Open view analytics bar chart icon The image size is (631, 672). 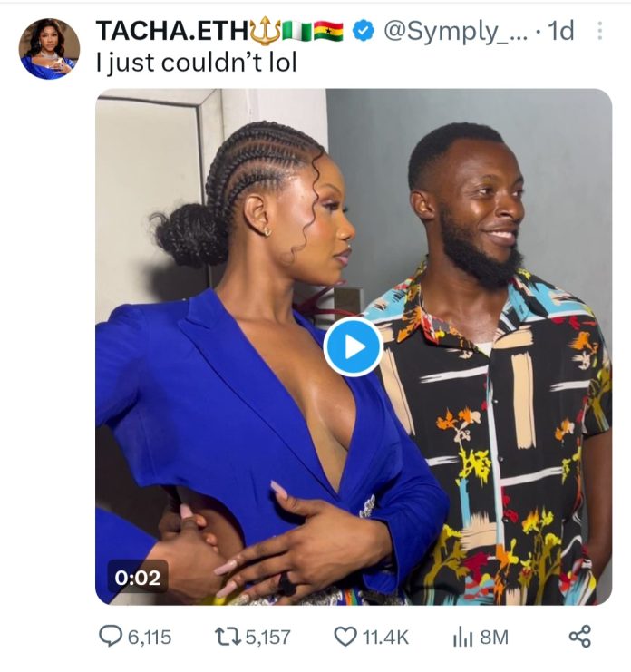[462, 637]
